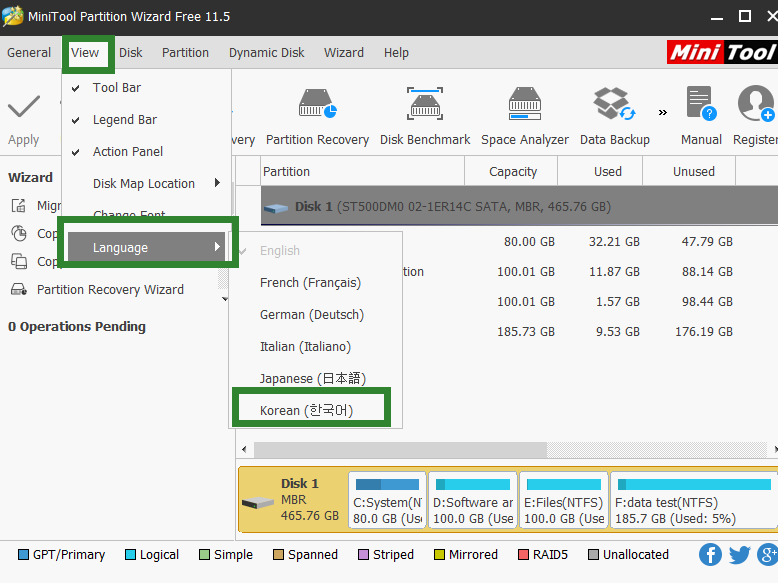Show more toolbar items via the double-arrow

coord(663,113)
